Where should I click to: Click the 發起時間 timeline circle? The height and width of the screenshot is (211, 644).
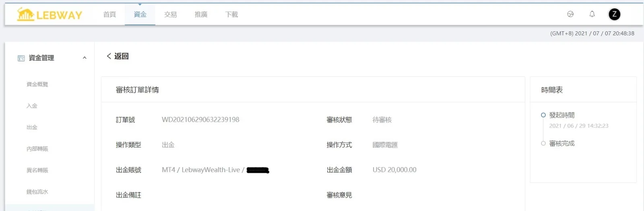point(543,115)
